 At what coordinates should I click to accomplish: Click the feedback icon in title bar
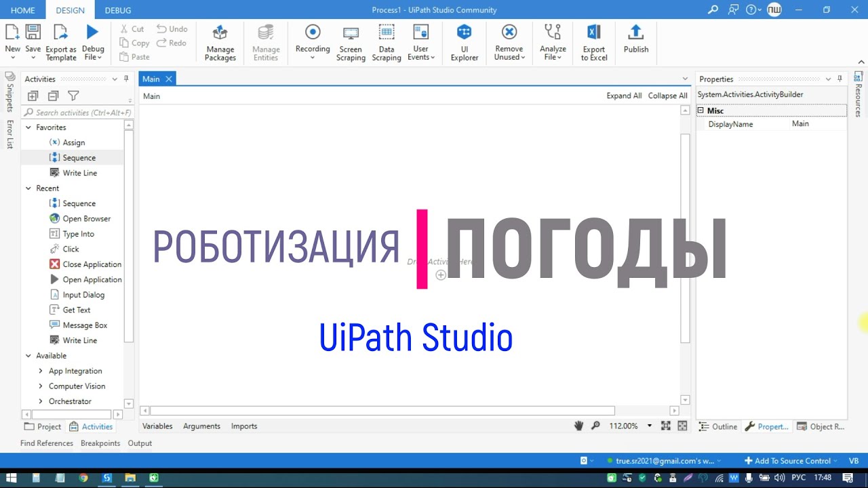click(x=733, y=10)
